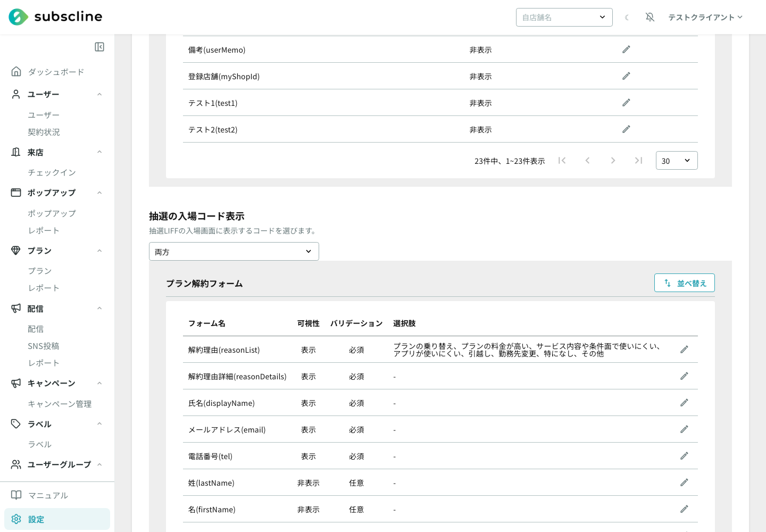Go to previous page arrow
The image size is (766, 532).
point(587,160)
